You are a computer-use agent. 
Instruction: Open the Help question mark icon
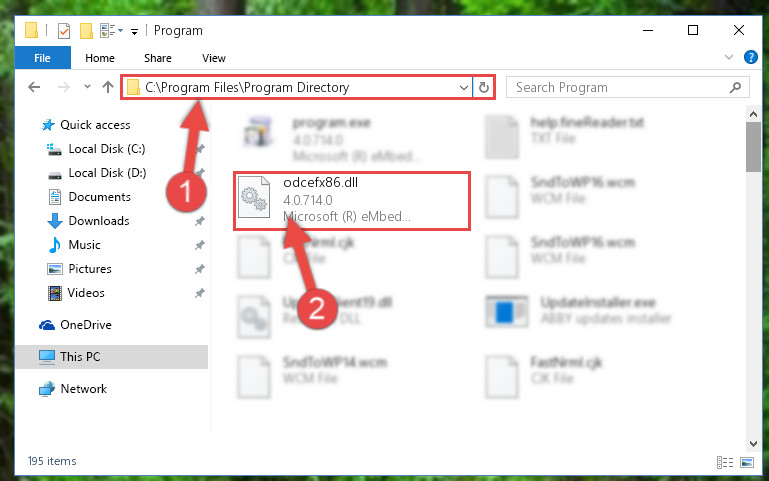coord(750,57)
